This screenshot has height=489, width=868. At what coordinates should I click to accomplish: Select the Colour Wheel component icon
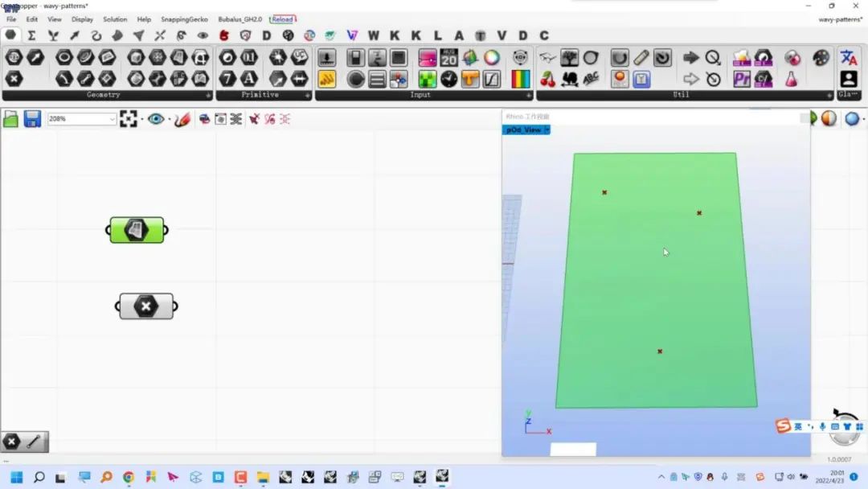pyautogui.click(x=491, y=58)
